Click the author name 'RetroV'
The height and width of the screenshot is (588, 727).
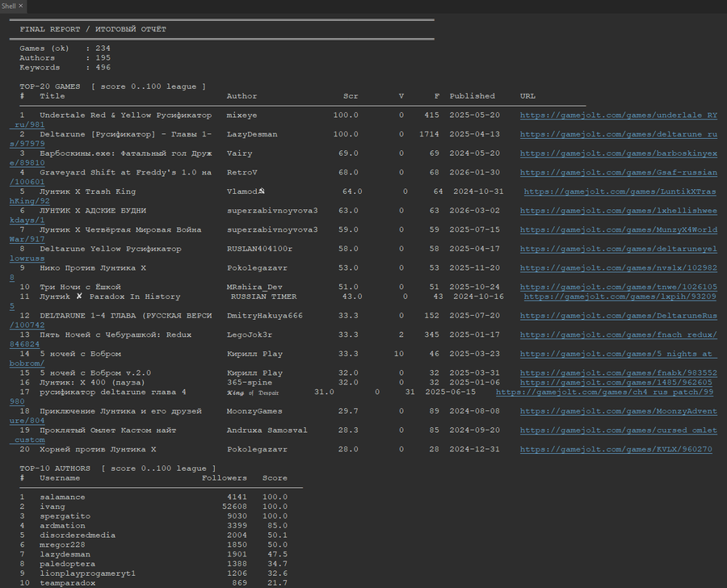point(242,172)
